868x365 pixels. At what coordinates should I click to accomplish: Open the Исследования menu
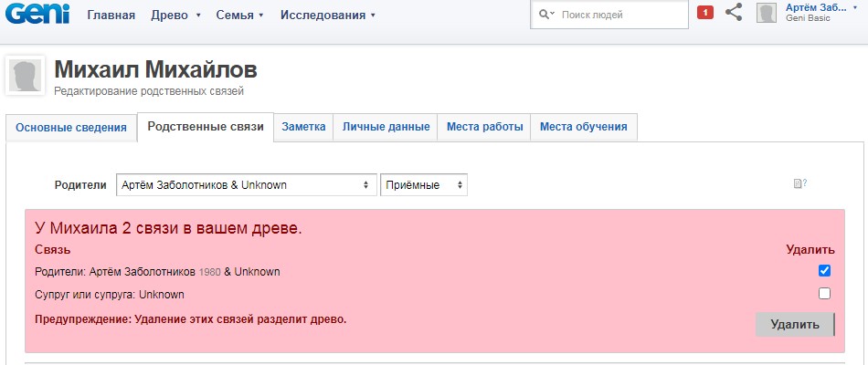tap(327, 16)
